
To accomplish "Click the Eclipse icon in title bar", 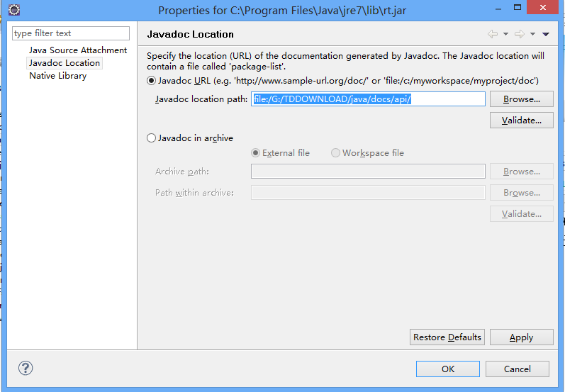I will point(14,10).
